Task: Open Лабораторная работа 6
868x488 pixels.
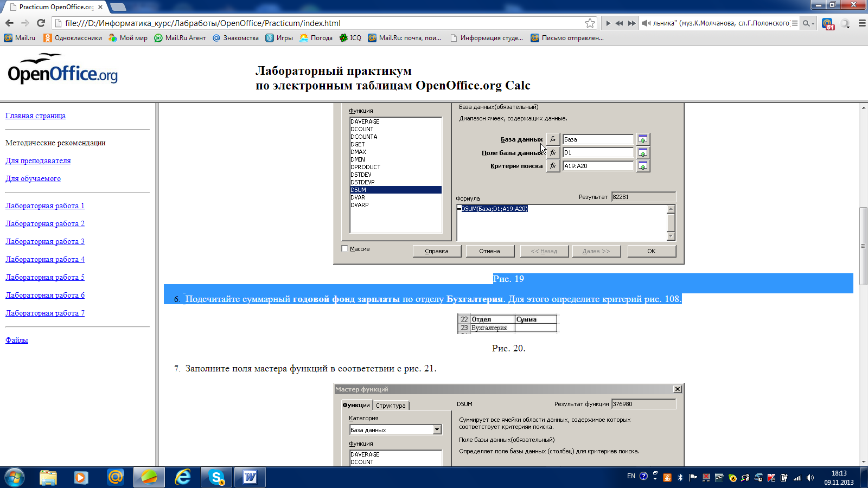Action: [x=45, y=295]
